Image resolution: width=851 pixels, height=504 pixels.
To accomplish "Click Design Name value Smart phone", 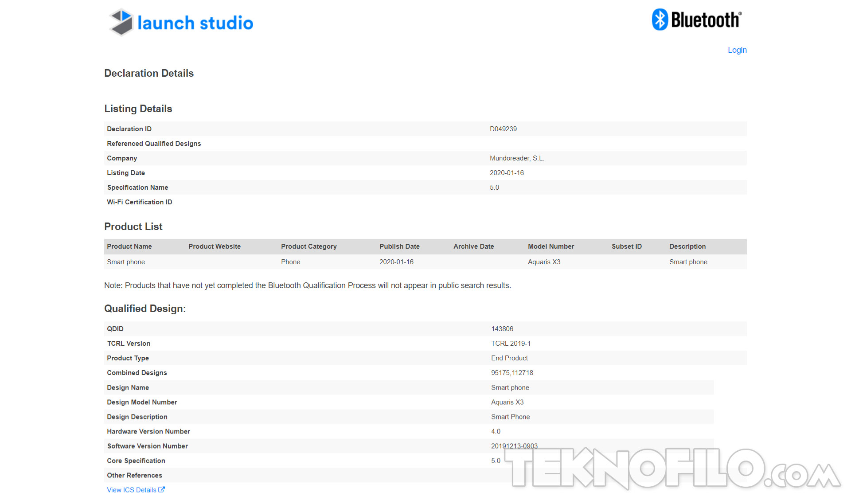I will point(510,387).
